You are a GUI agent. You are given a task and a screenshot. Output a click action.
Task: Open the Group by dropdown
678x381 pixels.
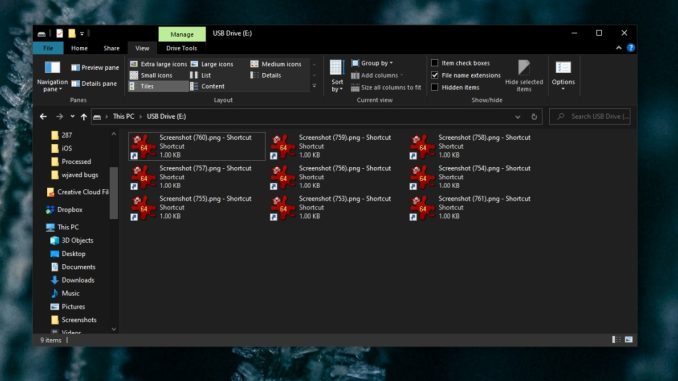pyautogui.click(x=372, y=63)
